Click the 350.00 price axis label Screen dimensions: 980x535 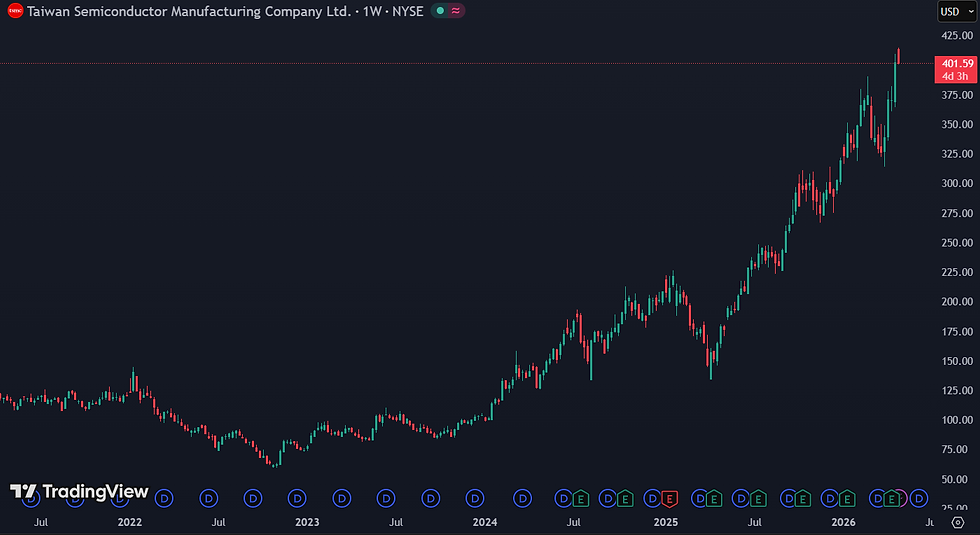tap(957, 124)
